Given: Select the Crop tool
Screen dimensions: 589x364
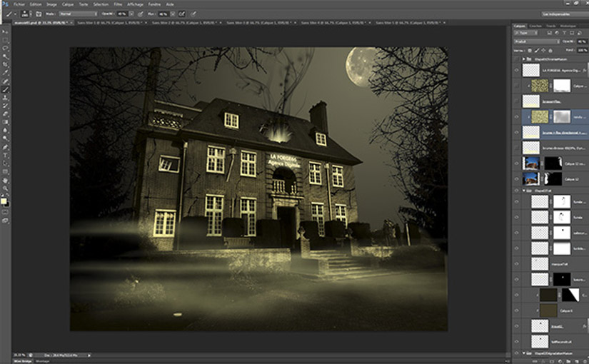Looking at the screenshot, I should pyautogui.click(x=5, y=65).
